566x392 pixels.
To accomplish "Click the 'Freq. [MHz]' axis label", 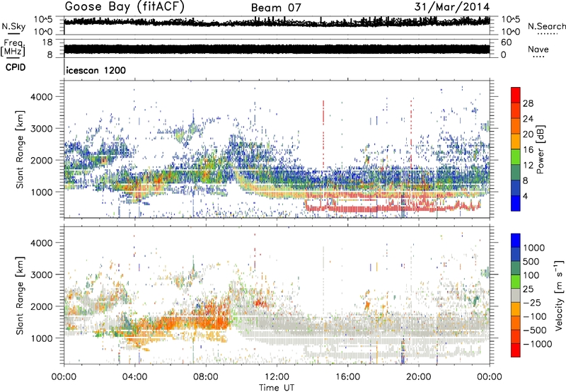I will pyautogui.click(x=13, y=48).
